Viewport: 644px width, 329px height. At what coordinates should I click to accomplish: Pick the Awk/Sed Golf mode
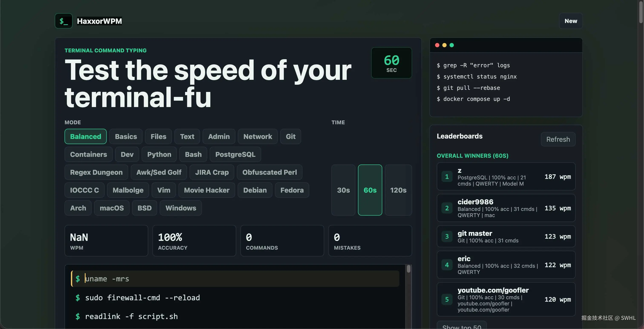[x=159, y=172]
